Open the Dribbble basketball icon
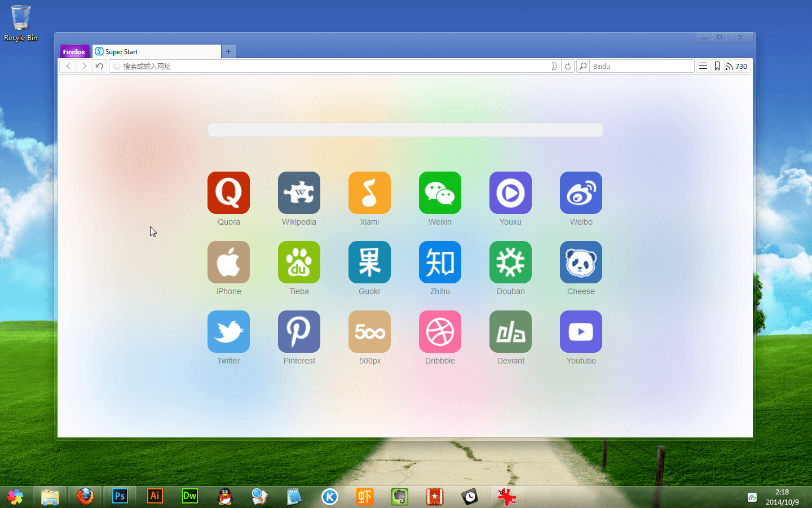812x508 pixels. 440,331
